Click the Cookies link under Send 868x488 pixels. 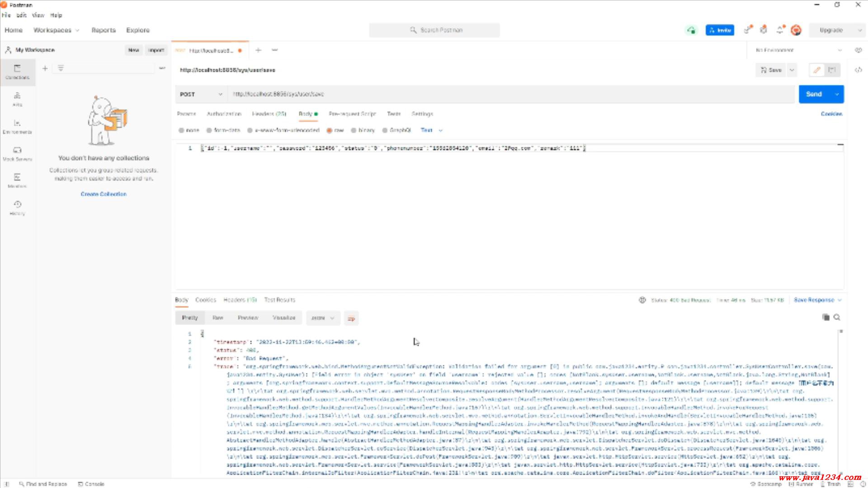tap(831, 114)
